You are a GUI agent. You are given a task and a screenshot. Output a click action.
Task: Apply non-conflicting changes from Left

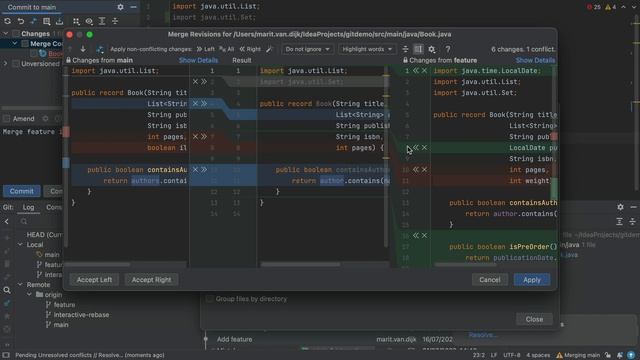click(205, 49)
